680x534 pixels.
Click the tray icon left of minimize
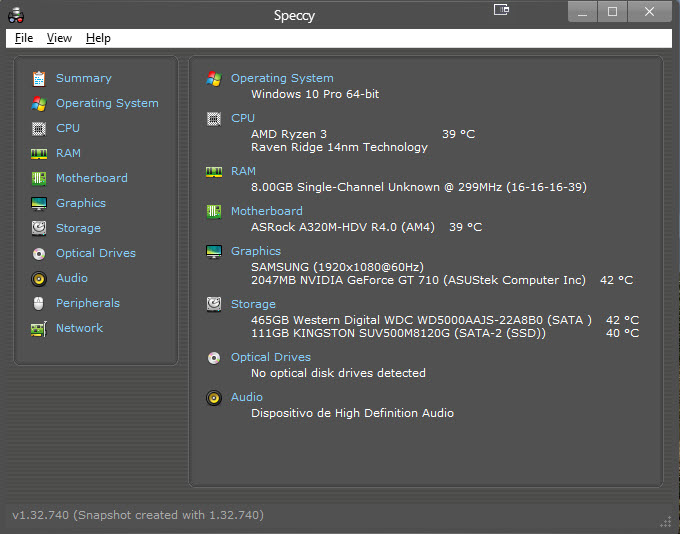[501, 10]
